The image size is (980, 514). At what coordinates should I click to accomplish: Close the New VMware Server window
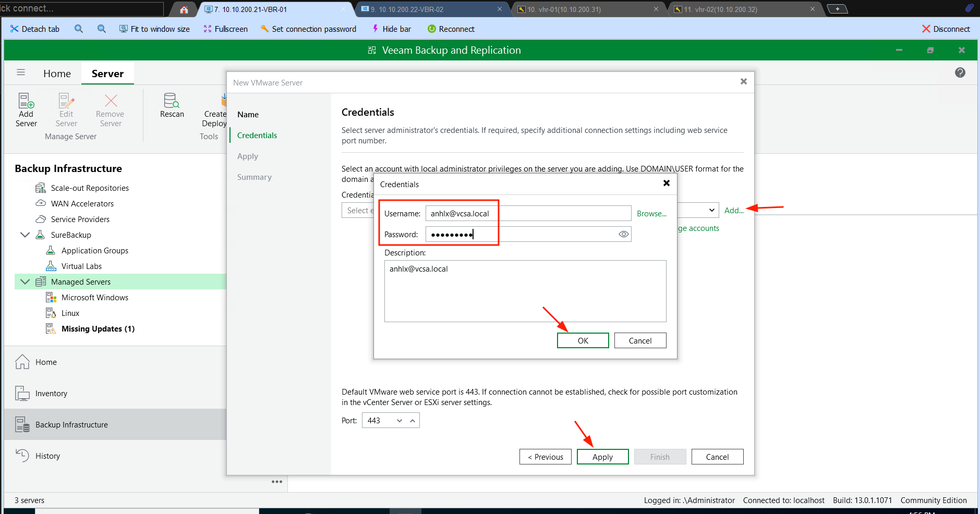click(743, 81)
